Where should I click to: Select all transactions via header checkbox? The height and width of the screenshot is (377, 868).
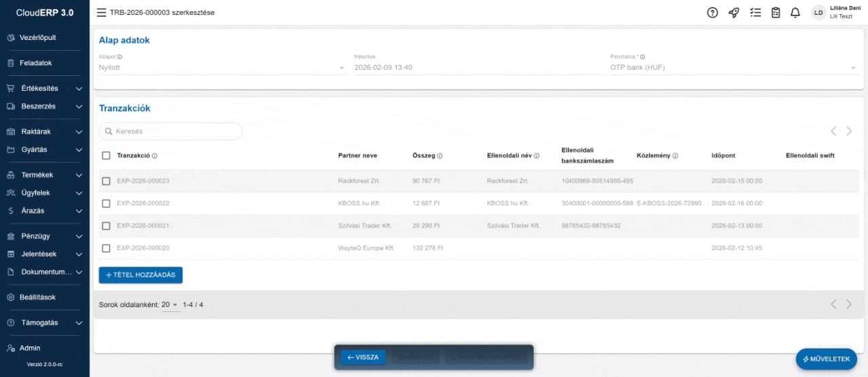pos(106,155)
